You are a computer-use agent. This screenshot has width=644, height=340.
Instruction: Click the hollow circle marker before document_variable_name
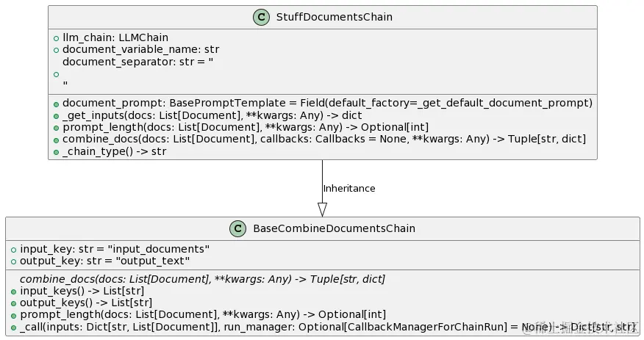point(56,50)
